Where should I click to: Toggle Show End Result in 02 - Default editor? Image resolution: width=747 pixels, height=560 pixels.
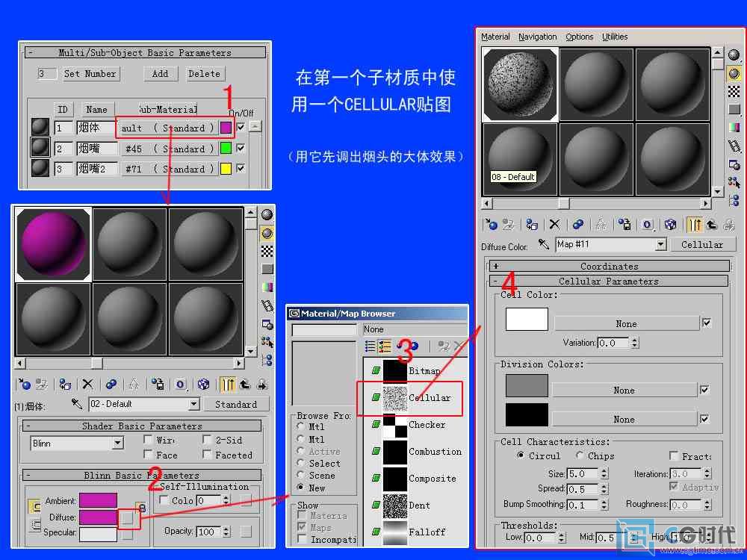[227, 385]
